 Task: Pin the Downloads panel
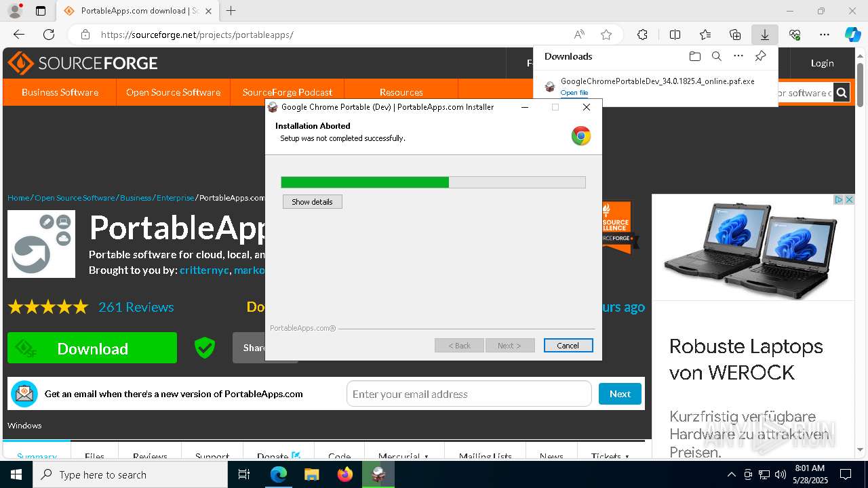[x=761, y=56]
